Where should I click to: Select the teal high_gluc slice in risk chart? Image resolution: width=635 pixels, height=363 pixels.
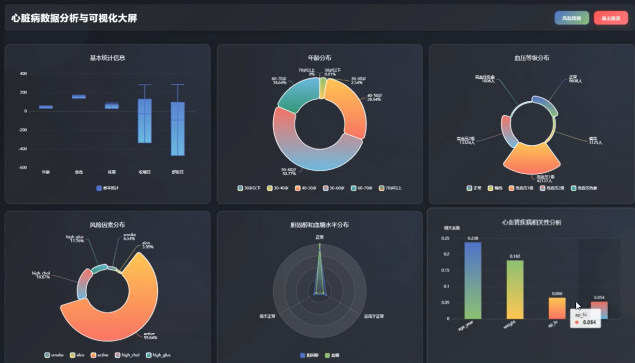click(99, 268)
